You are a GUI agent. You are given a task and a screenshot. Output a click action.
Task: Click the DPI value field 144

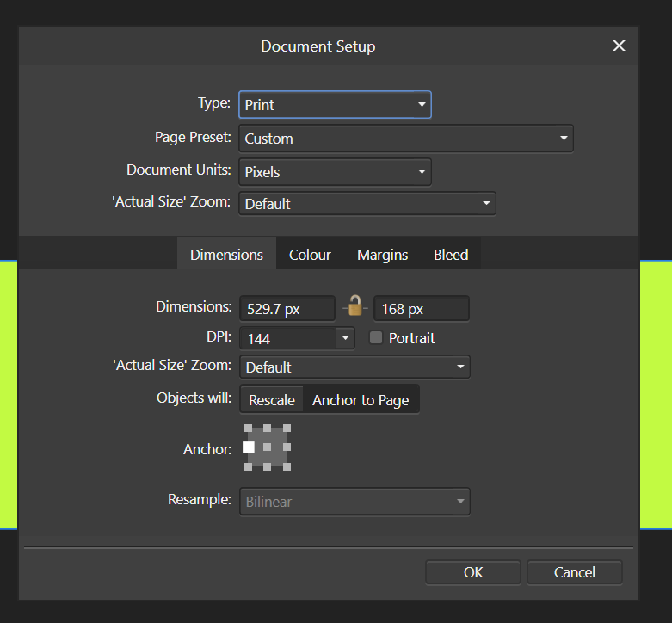(288, 338)
